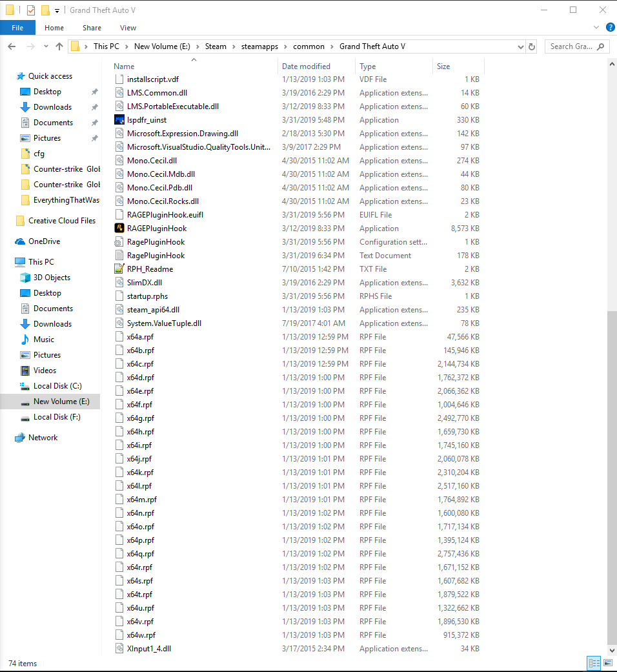Click the x64a.rpf file icon

click(119, 337)
